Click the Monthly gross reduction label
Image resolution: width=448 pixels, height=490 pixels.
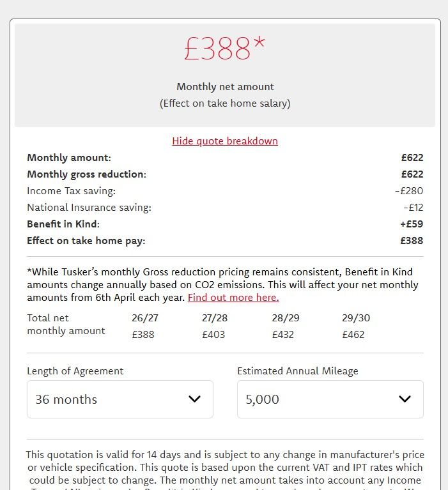point(86,174)
